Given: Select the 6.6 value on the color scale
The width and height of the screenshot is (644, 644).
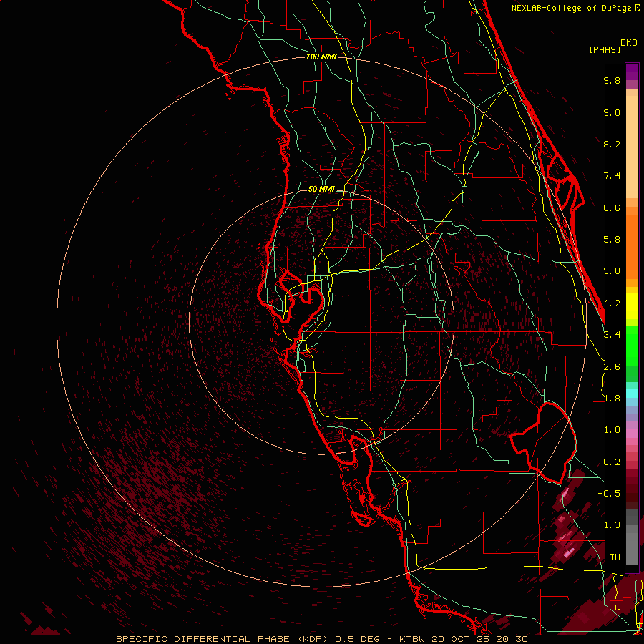Looking at the screenshot, I should tap(612, 208).
